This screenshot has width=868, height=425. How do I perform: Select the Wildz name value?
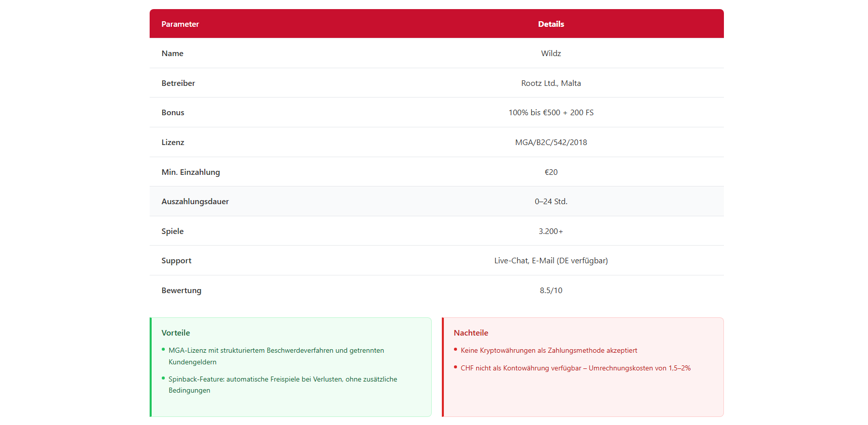point(551,54)
